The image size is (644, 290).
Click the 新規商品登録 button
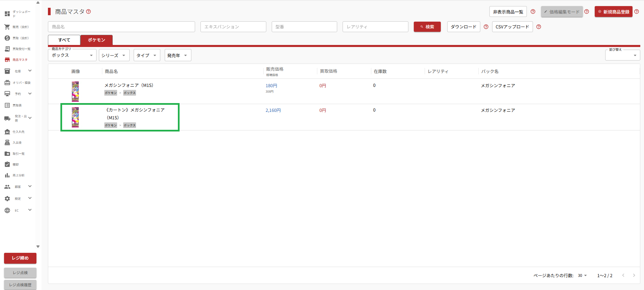point(613,12)
